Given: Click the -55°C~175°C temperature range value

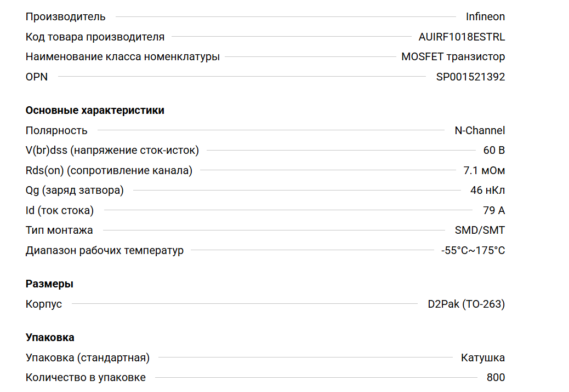Looking at the screenshot, I should [x=473, y=250].
